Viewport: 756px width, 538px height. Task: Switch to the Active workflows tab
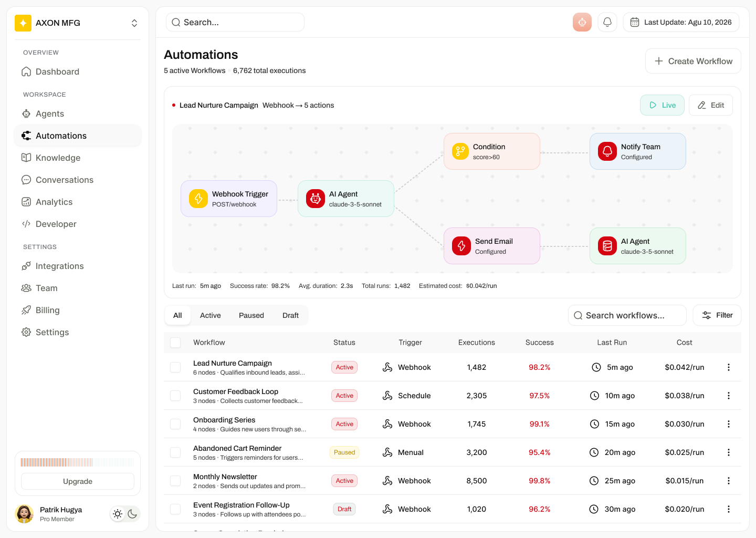(210, 315)
